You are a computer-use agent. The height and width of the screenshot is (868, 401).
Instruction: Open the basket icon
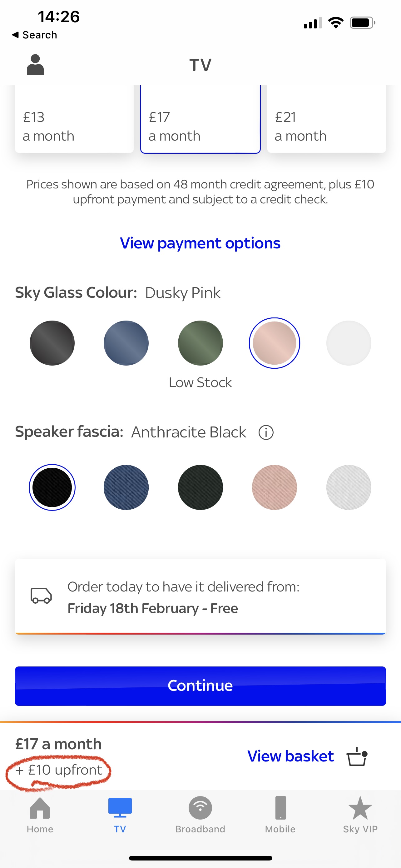pos(357,756)
